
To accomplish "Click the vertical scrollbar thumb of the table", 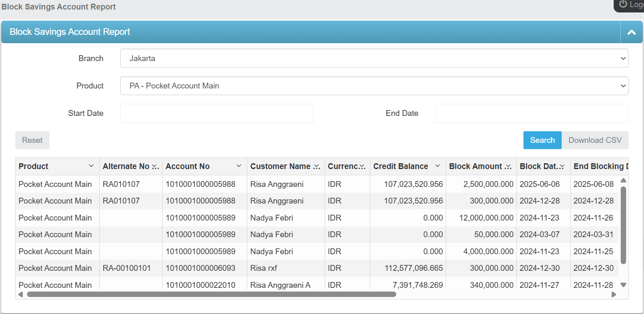I will coord(623,224).
